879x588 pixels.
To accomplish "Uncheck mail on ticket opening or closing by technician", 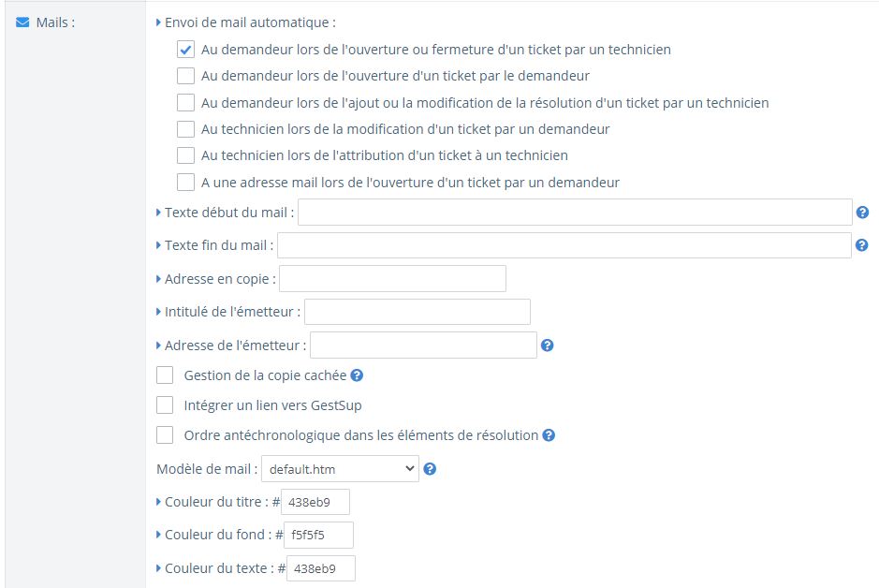I will click(185, 50).
